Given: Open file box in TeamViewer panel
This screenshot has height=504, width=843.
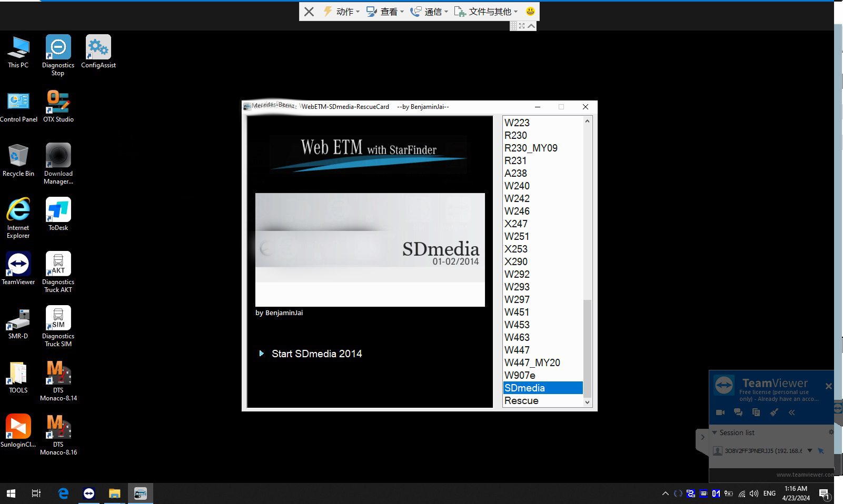Looking at the screenshot, I should 756,412.
